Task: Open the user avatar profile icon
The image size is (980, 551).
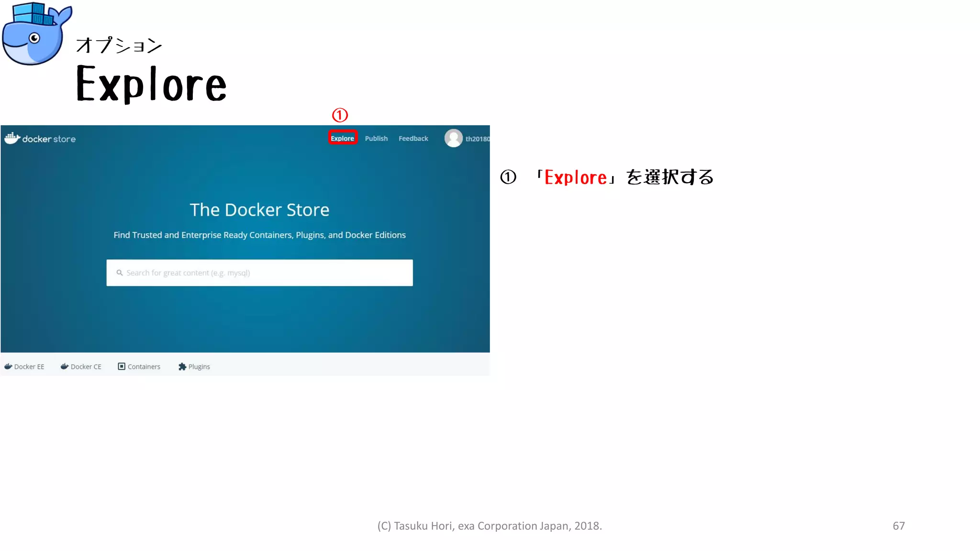Action: (453, 138)
